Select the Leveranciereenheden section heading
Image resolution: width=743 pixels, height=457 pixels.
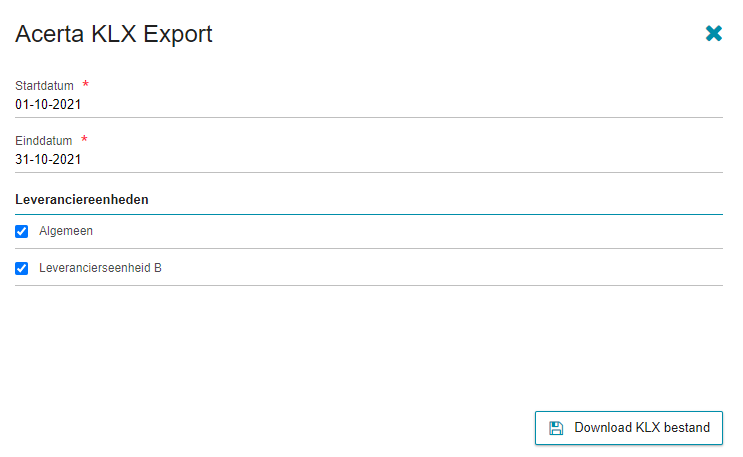pyautogui.click(x=82, y=200)
